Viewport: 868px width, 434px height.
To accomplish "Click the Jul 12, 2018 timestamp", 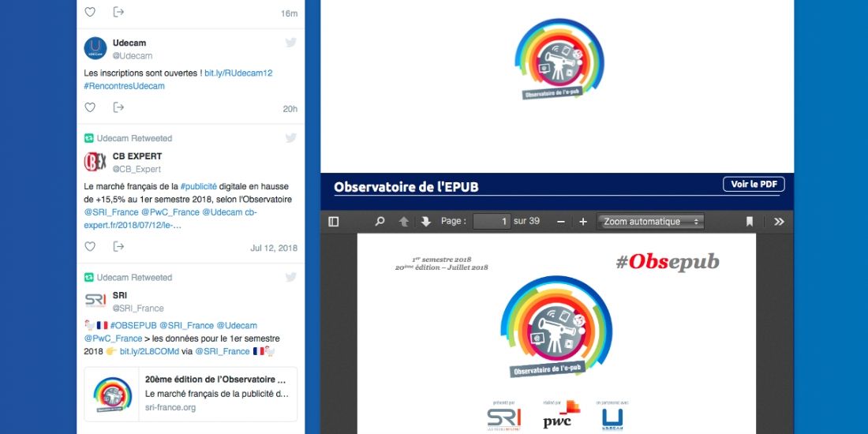I will (274, 248).
